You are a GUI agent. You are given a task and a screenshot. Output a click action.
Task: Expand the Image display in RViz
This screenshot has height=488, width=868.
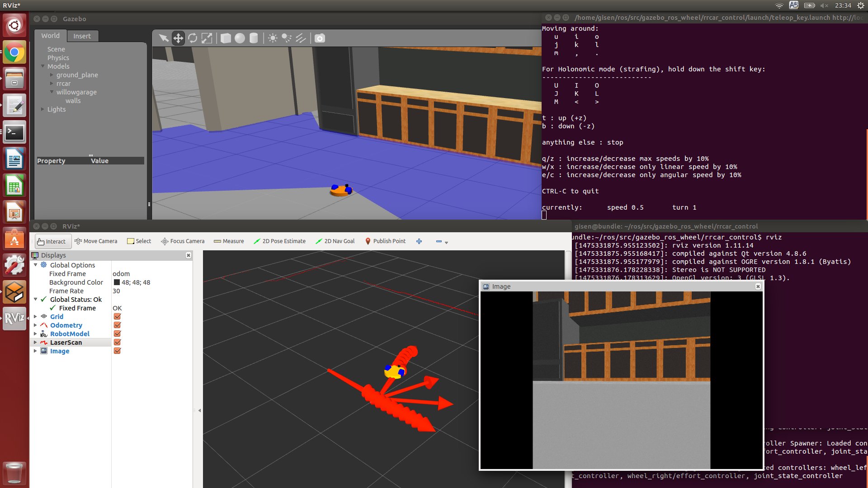[x=36, y=351]
